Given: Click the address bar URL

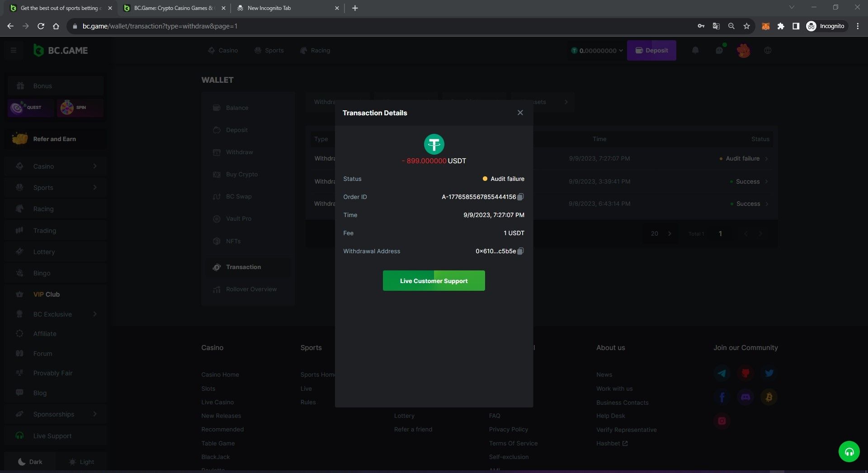Looking at the screenshot, I should tap(160, 26).
